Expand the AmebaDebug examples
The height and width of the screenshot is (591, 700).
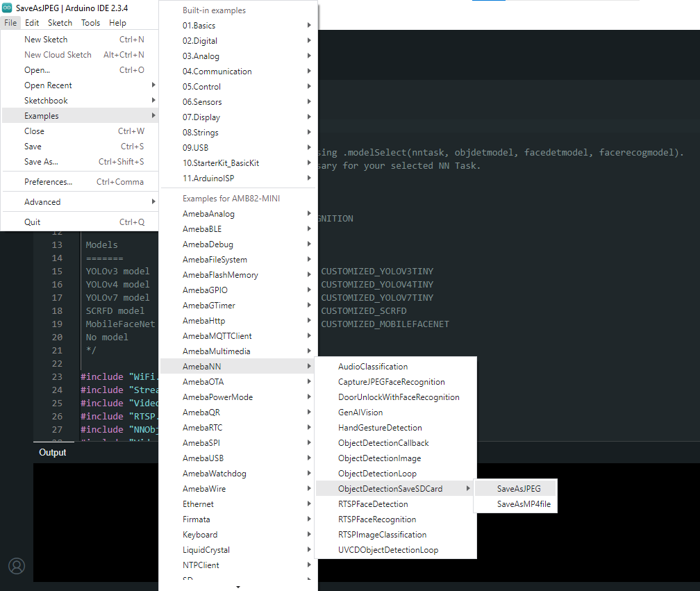click(x=238, y=244)
